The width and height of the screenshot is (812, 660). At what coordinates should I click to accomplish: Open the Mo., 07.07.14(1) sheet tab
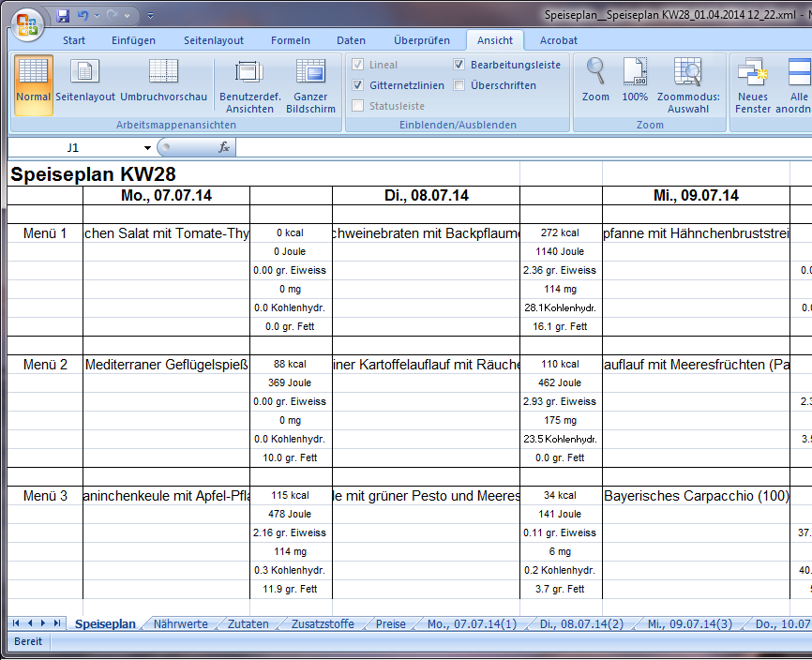[473, 623]
